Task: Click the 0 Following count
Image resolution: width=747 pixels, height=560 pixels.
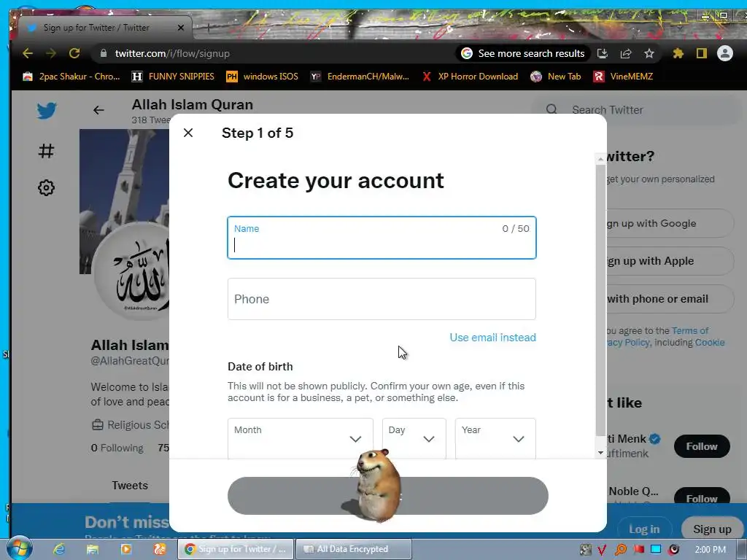Action: click(117, 448)
